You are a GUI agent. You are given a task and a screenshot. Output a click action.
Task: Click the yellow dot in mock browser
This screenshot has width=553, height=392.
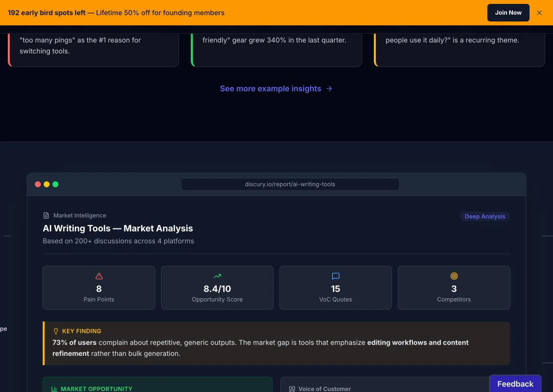(x=46, y=184)
